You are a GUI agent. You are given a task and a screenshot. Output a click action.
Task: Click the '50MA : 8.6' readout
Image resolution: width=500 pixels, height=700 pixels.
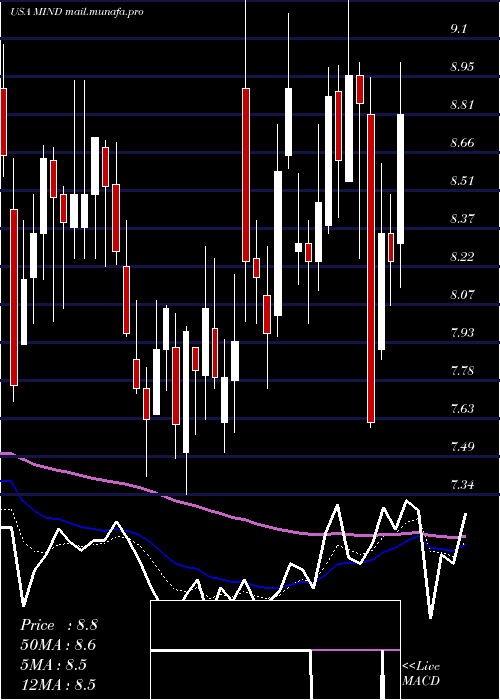[x=58, y=645]
